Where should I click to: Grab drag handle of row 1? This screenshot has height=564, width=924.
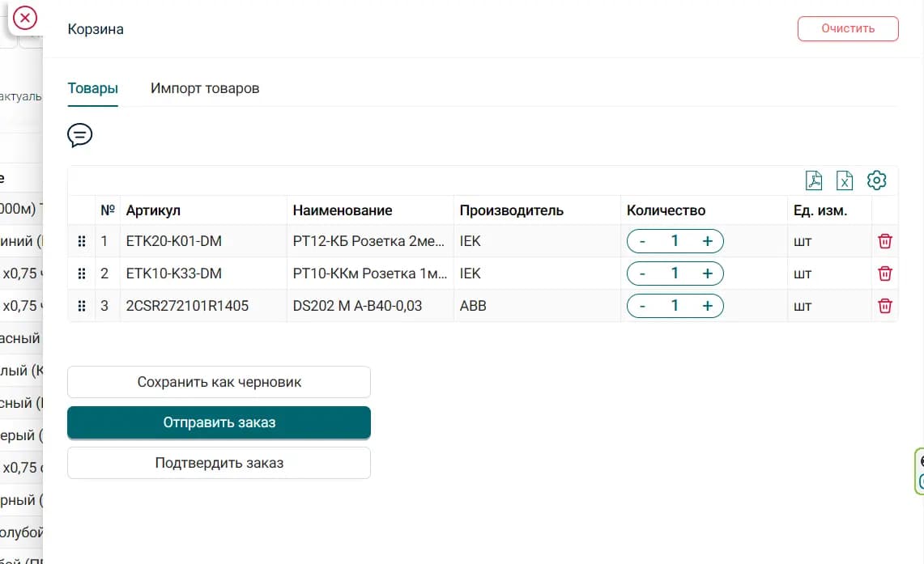pos(81,241)
